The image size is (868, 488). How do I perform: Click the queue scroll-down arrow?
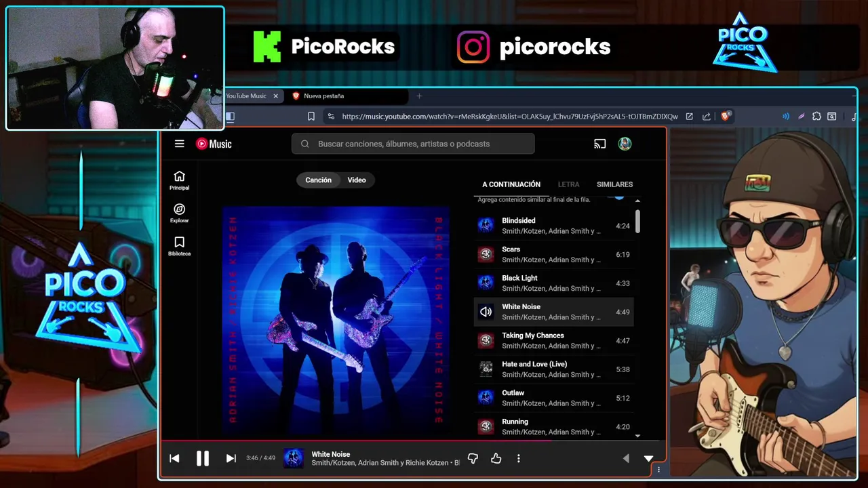click(637, 436)
